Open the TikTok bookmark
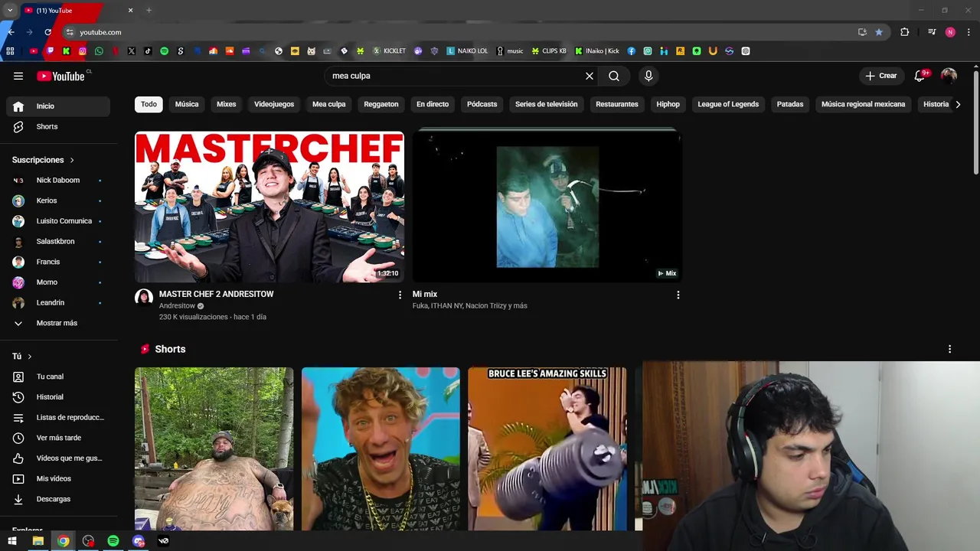Screen dimensions: 980x551 pyautogui.click(x=148, y=51)
